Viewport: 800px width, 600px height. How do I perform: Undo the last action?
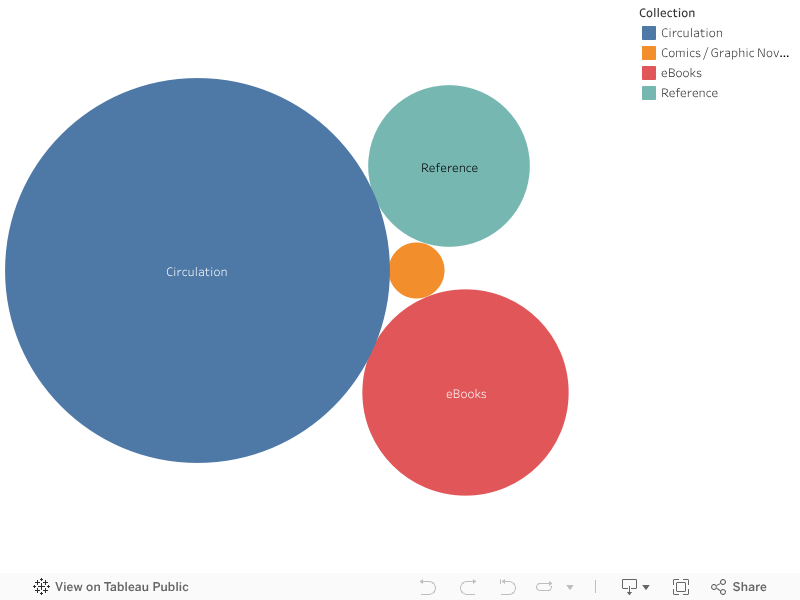pos(428,587)
